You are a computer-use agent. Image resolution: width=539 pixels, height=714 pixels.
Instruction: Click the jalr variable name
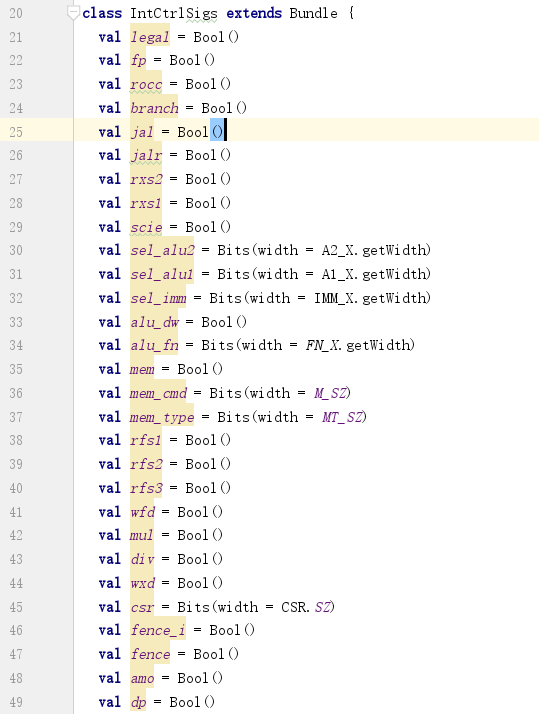(x=146, y=156)
